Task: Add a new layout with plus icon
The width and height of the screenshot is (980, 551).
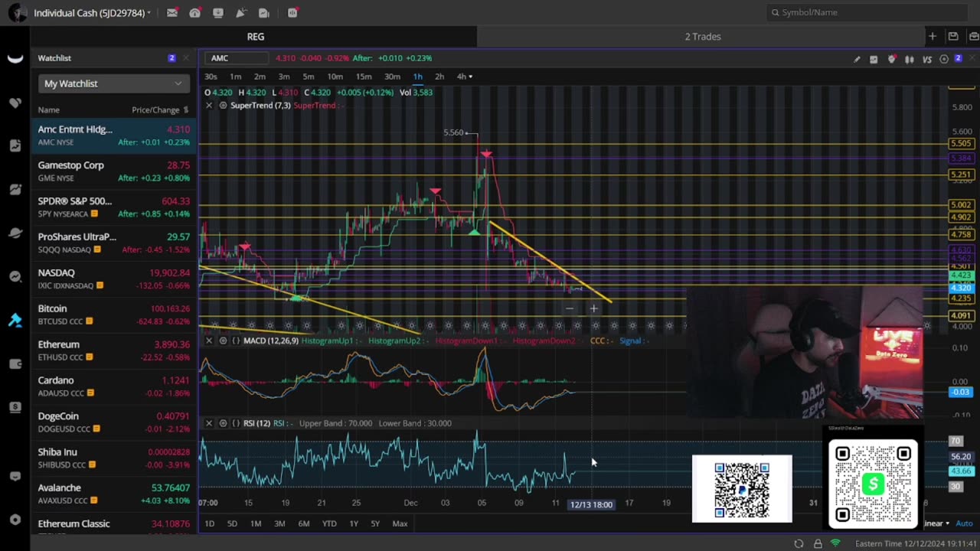Action: click(x=933, y=36)
